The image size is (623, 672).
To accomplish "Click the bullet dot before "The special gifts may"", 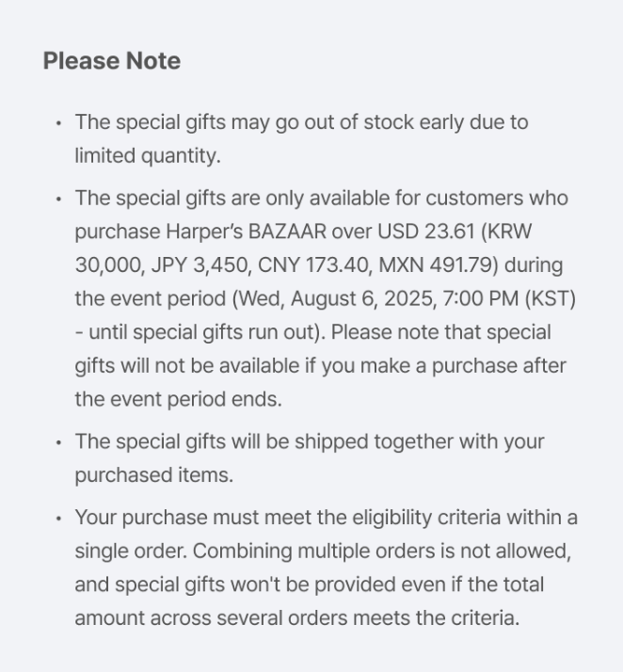I will click(58, 123).
